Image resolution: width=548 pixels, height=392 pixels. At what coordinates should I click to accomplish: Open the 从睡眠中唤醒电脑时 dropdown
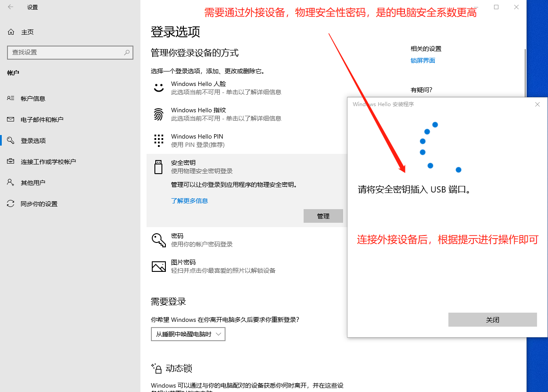pos(188,334)
